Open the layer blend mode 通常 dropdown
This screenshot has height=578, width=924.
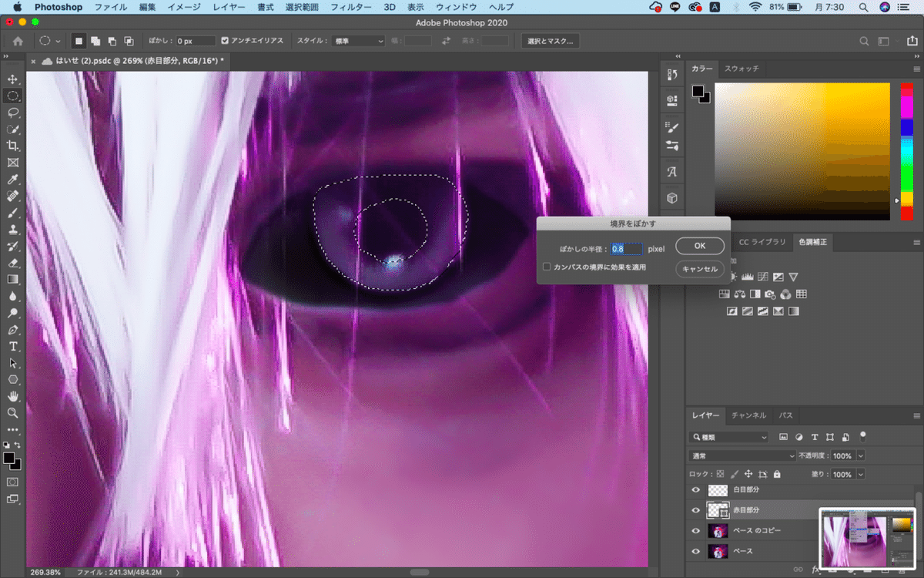[x=742, y=456]
